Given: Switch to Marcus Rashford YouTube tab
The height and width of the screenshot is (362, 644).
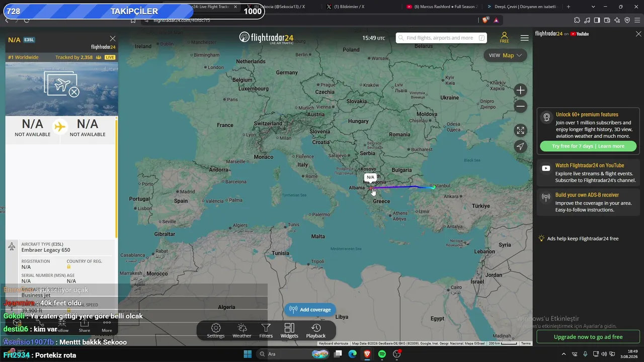Looking at the screenshot, I should pyautogui.click(x=441, y=7).
